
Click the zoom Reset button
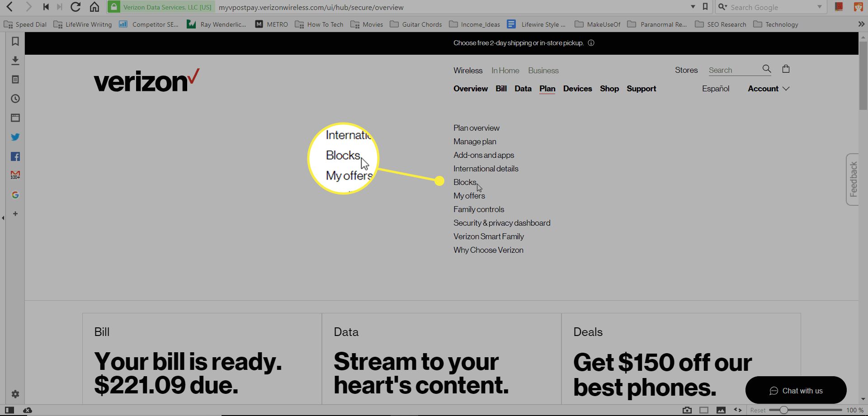[x=758, y=410]
